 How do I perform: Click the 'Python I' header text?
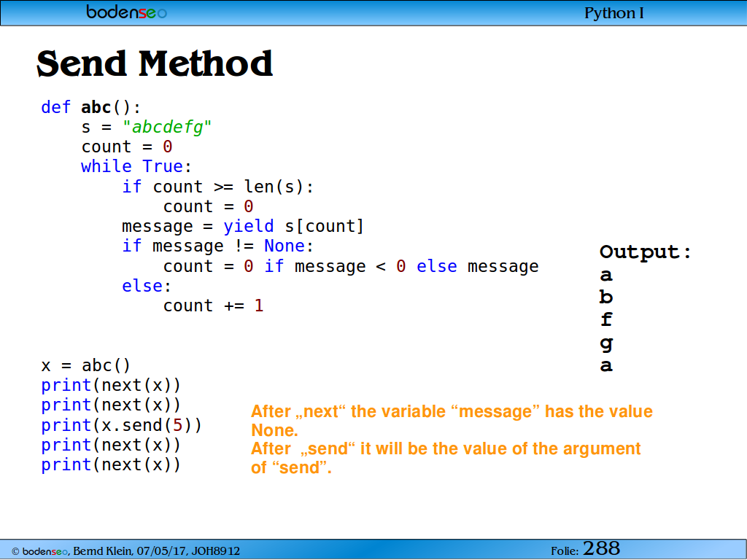tap(614, 13)
